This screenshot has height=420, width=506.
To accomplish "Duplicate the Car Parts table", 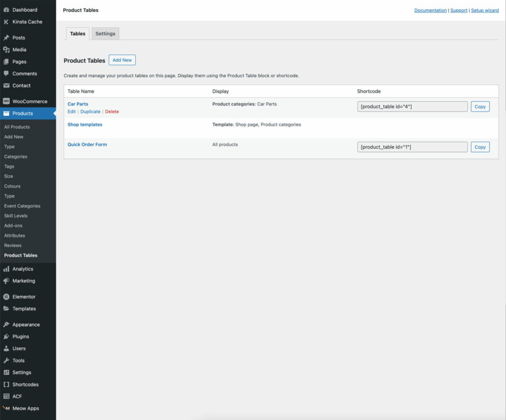I will pyautogui.click(x=90, y=112).
